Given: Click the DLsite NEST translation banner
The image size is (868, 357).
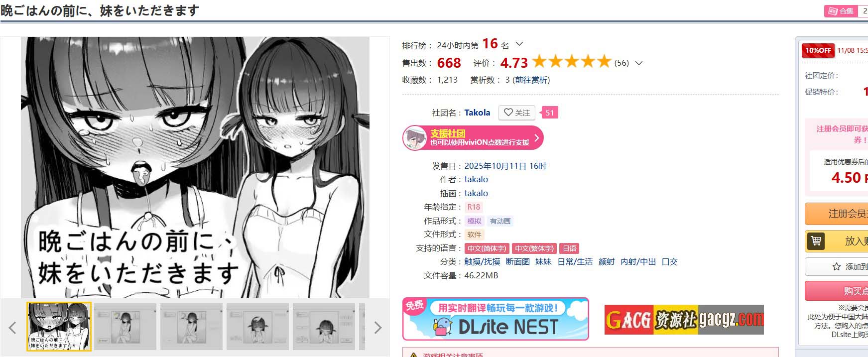Looking at the screenshot, I should [496, 319].
